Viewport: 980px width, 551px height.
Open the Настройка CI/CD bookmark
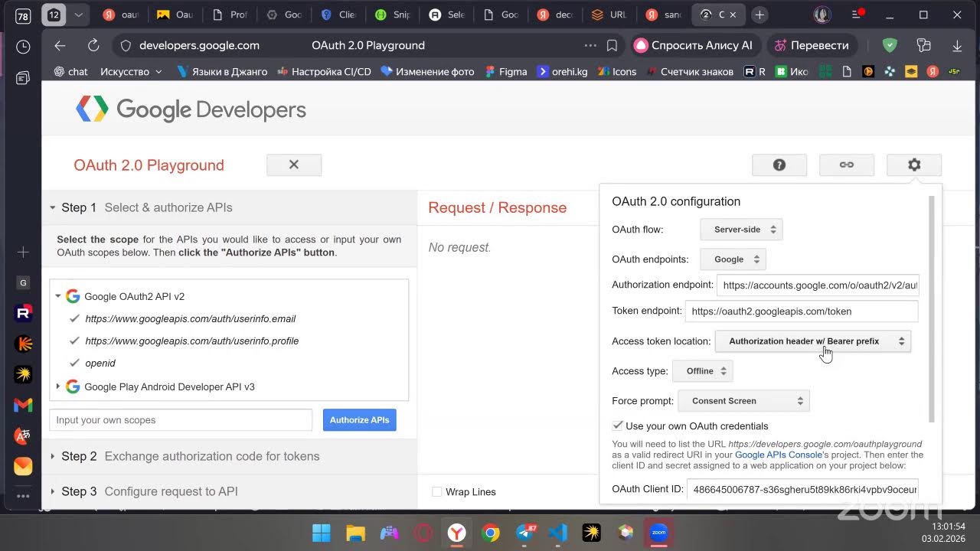point(325,71)
